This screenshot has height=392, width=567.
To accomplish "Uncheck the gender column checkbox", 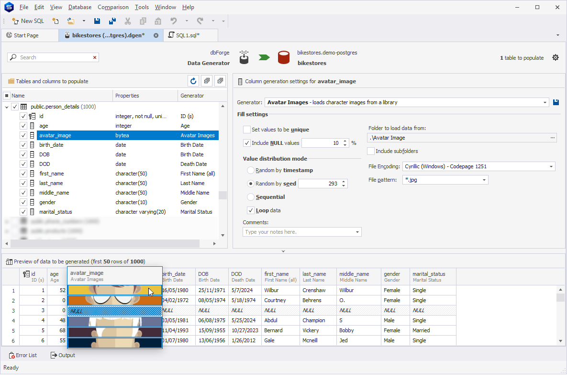I will (23, 202).
